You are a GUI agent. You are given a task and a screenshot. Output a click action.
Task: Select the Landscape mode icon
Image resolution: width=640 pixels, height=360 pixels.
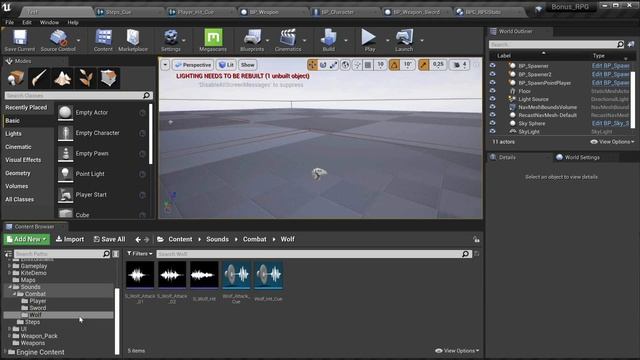pyautogui.click(x=62, y=78)
